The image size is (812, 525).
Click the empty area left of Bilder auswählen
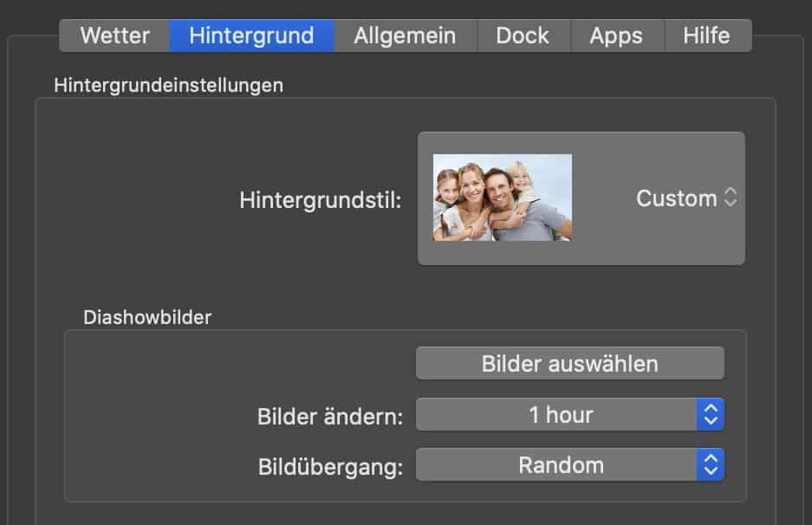tap(243, 364)
